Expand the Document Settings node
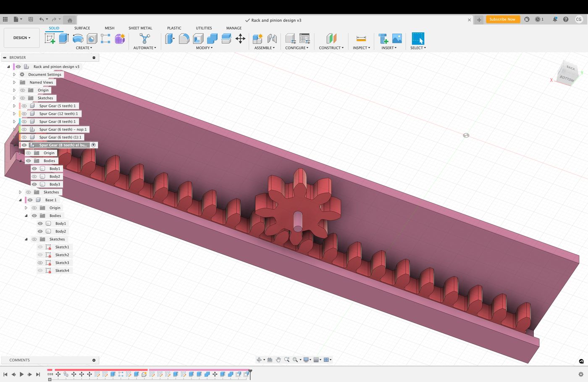 [x=14, y=74]
